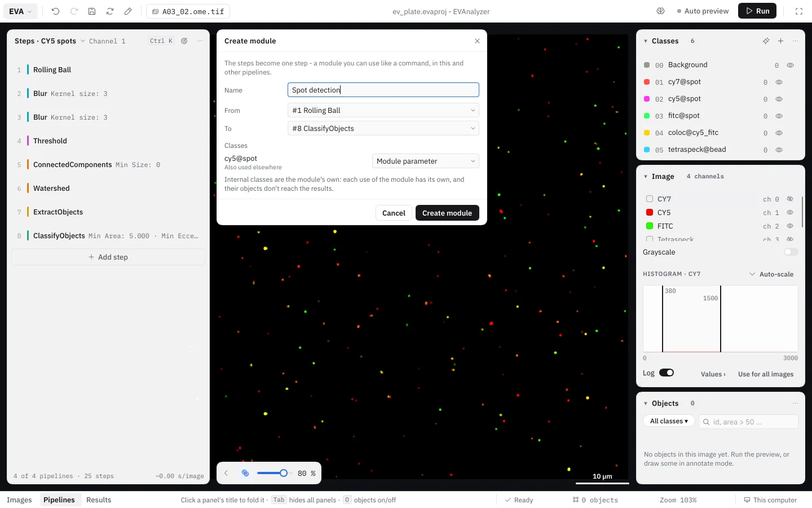Toggle visibility of Background class
Viewport: 812px width, 508px height.
click(x=791, y=65)
